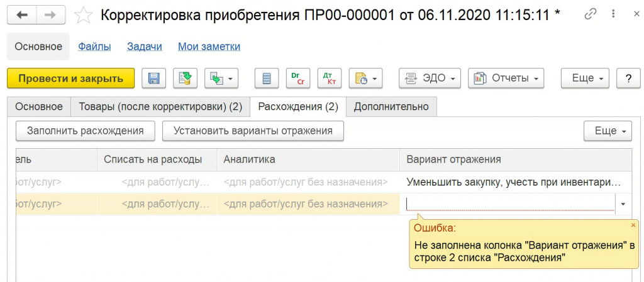Image resolution: width=644 pixels, height=282 pixels.
Task: Switch to the Основное form tab
Action: [x=39, y=107]
